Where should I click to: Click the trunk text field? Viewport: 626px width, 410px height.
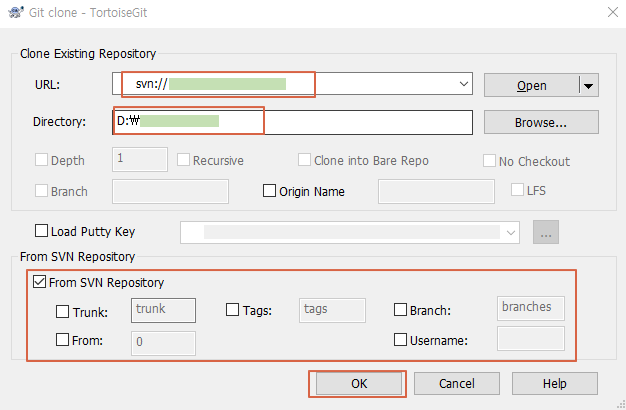[163, 310]
